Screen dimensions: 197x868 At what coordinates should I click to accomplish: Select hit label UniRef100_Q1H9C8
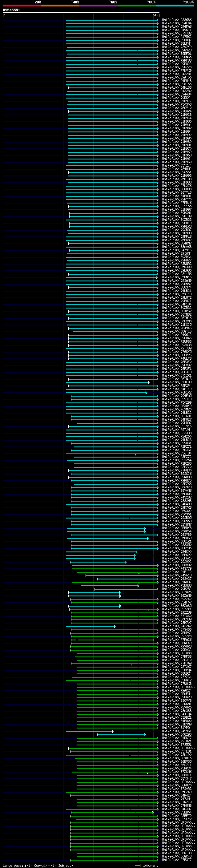pos(176,115)
